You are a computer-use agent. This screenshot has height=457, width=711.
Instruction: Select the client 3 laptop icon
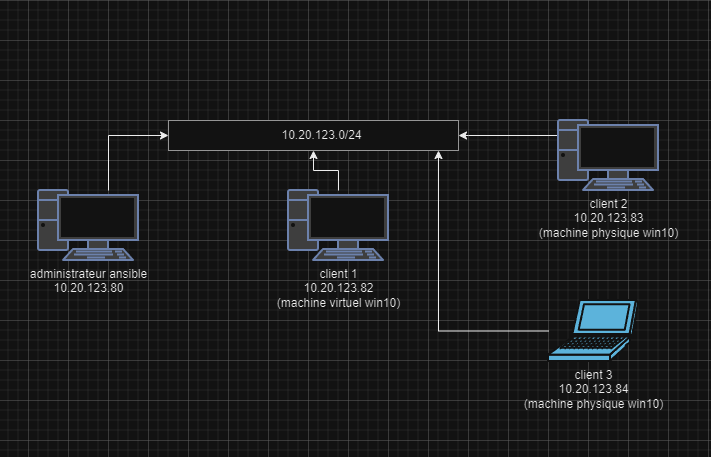[592, 330]
